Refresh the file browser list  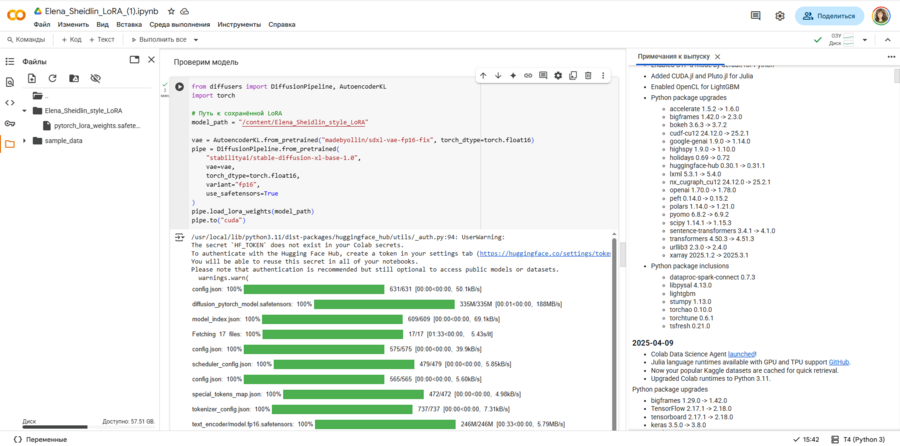[53, 78]
